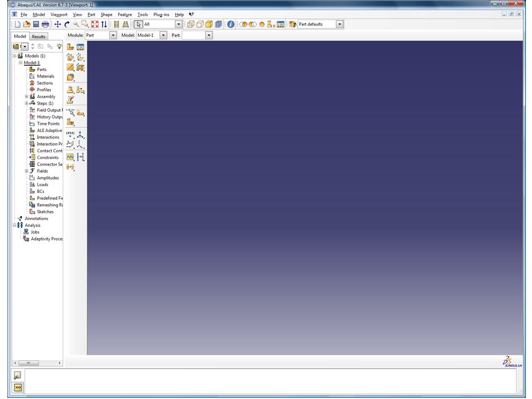
Task: Enable wireframe render style
Action: click(x=191, y=24)
